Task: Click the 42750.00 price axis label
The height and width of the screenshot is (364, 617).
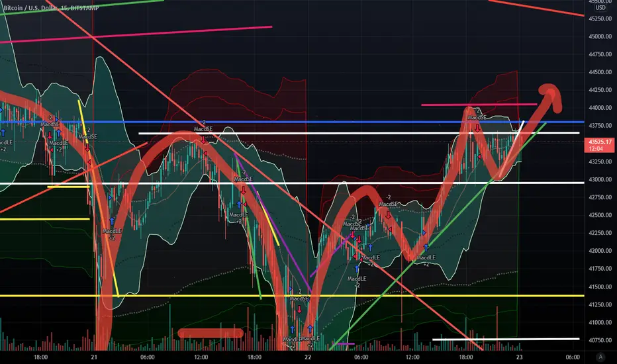Action: click(x=600, y=197)
